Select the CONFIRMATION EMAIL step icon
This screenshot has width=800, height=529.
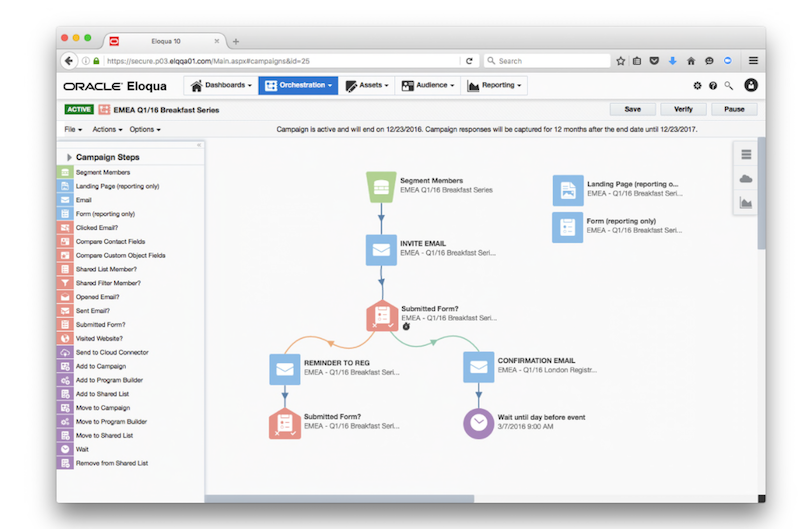point(479,367)
